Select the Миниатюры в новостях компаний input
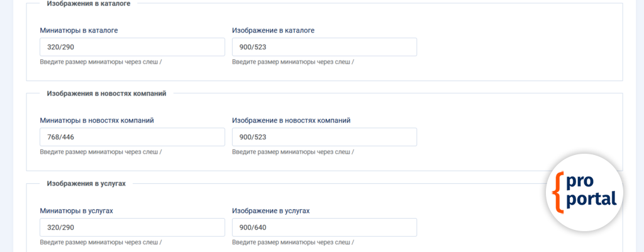The height and width of the screenshot is (252, 644). (132, 137)
